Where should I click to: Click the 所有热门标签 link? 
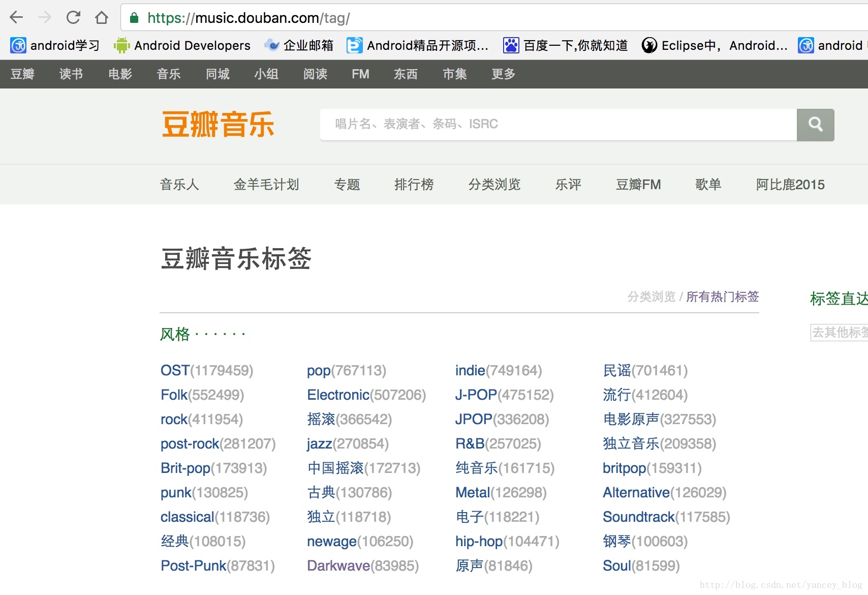(723, 296)
